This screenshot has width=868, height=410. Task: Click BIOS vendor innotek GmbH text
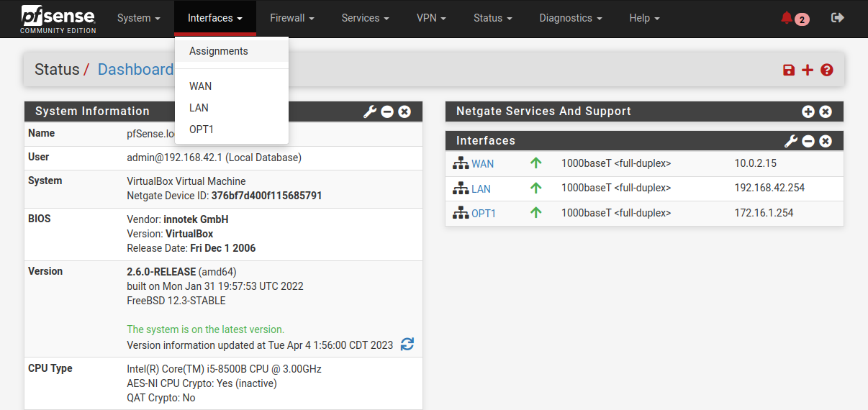(196, 219)
